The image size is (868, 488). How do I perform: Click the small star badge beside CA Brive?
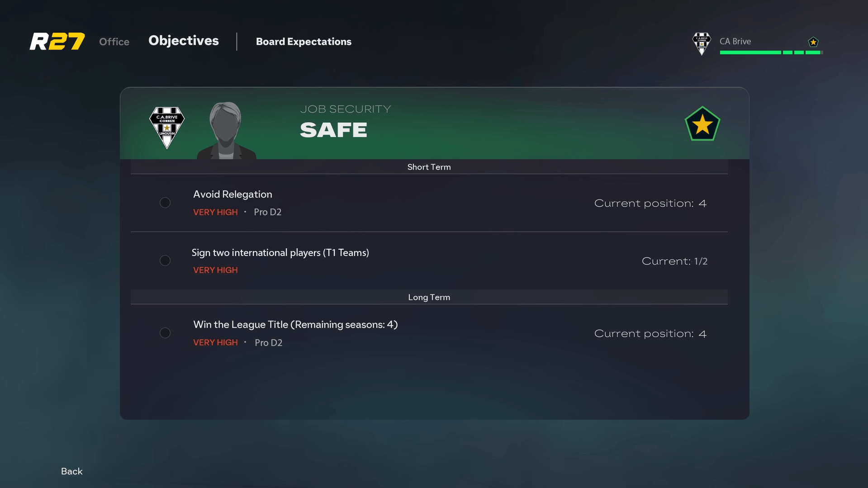813,42
